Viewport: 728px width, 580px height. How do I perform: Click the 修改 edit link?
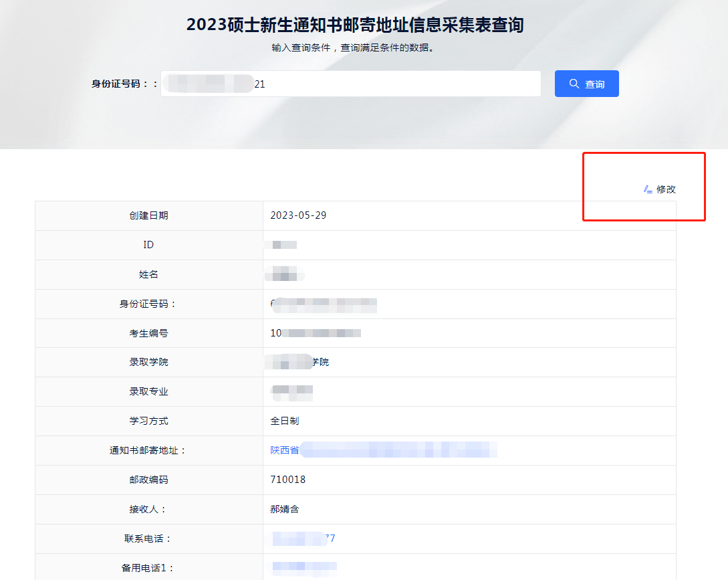(x=660, y=189)
